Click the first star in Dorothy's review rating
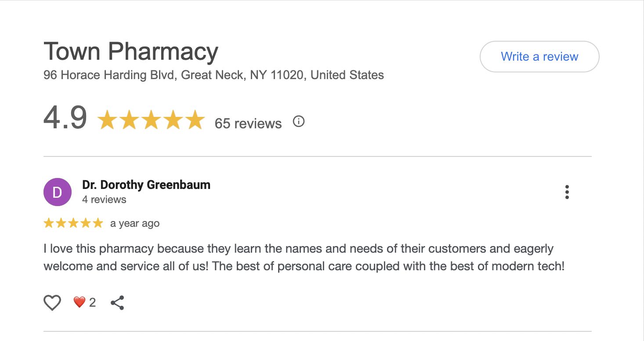This screenshot has width=644, height=341. [x=49, y=223]
